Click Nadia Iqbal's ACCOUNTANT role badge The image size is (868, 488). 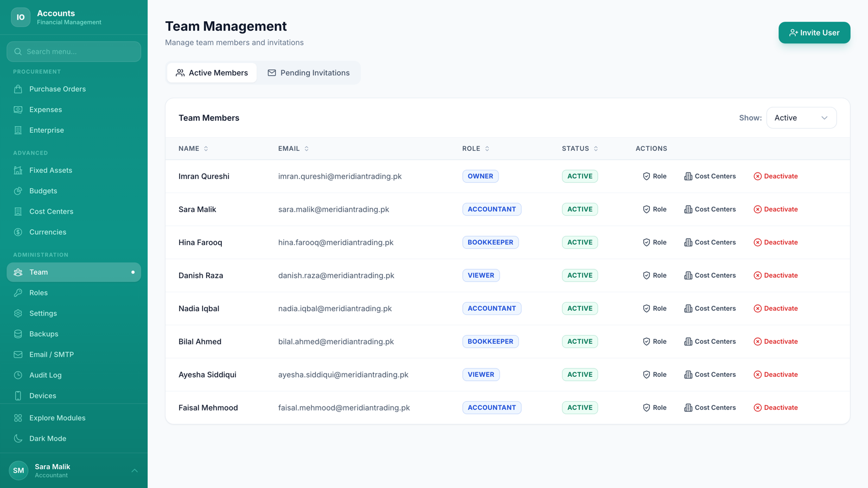pyautogui.click(x=492, y=309)
